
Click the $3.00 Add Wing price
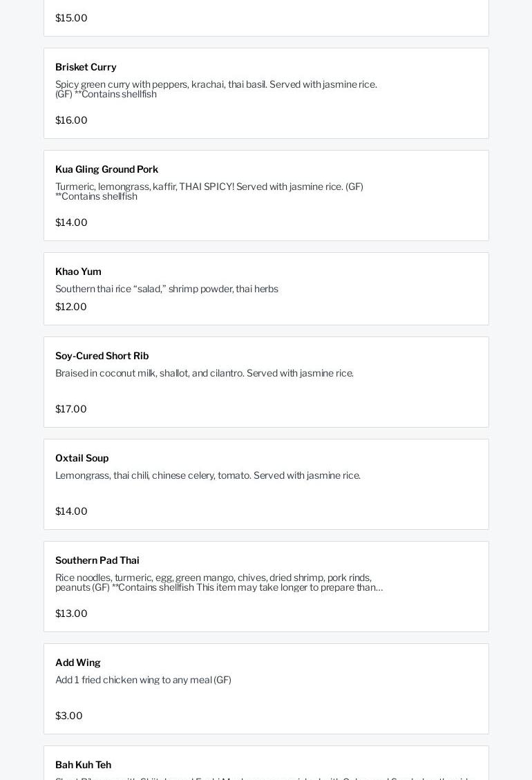pos(68,716)
